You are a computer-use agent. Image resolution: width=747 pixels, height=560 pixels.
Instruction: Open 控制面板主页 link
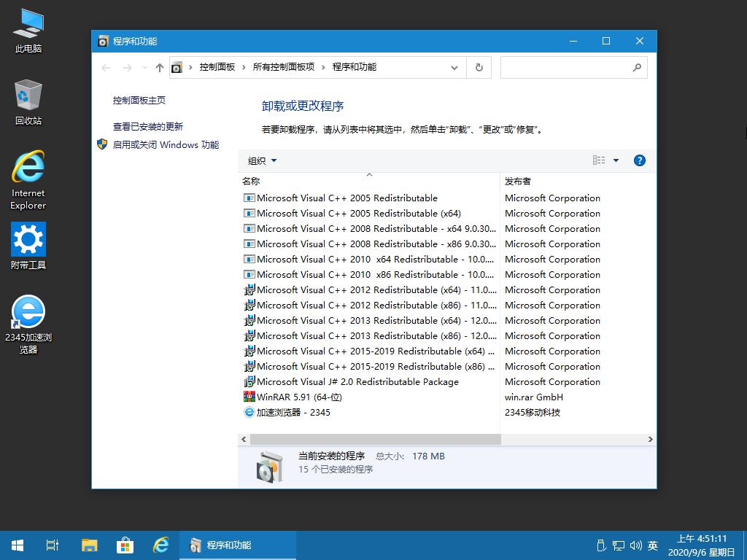(x=139, y=101)
